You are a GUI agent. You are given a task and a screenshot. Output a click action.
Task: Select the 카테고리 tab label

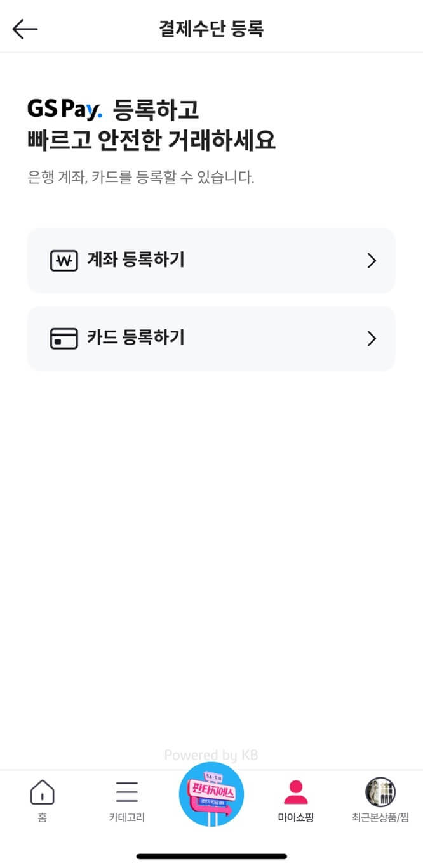126,818
